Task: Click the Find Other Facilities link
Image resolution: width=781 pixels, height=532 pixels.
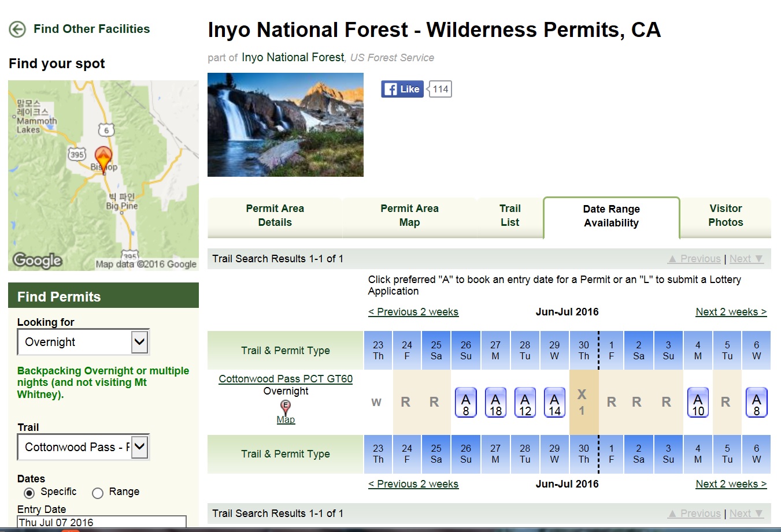Action: (x=91, y=29)
